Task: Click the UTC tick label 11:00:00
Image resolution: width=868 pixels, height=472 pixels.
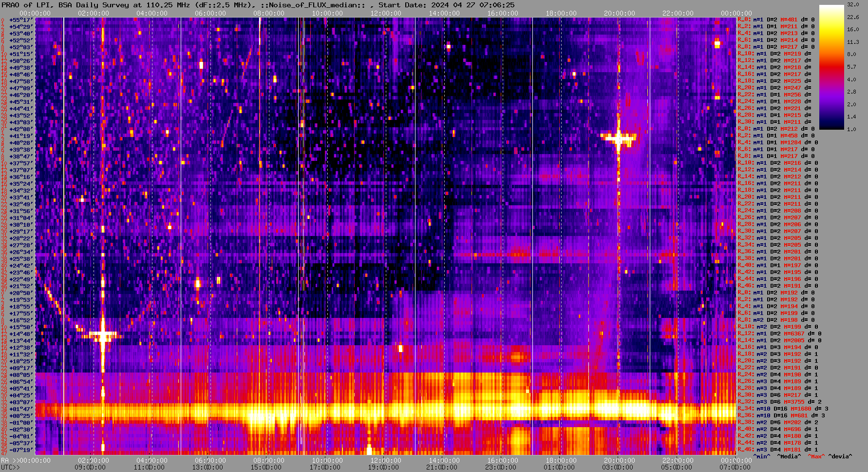Action: point(149,467)
